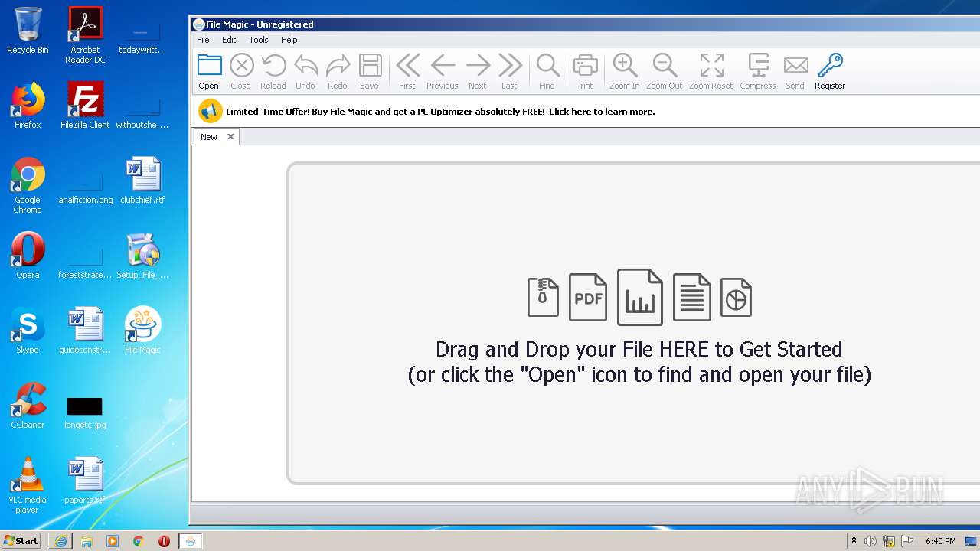Click the zip archive file type icon
980x551 pixels.
(x=543, y=296)
